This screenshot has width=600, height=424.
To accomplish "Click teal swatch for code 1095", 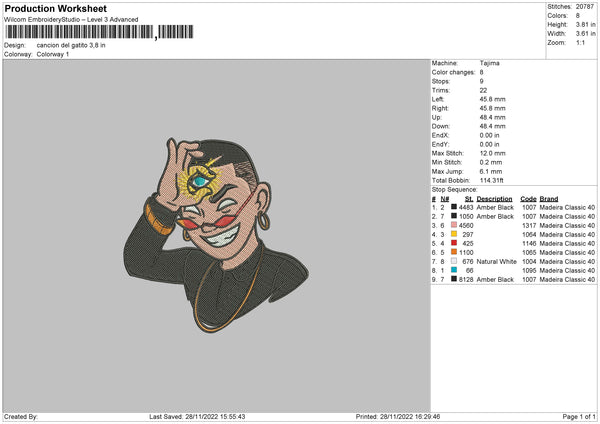I will coord(454,270).
